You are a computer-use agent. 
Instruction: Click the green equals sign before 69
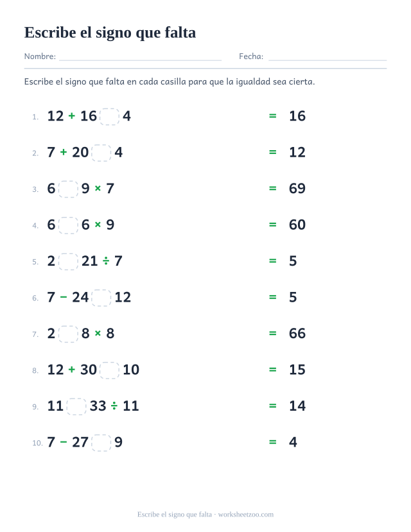click(x=272, y=188)
